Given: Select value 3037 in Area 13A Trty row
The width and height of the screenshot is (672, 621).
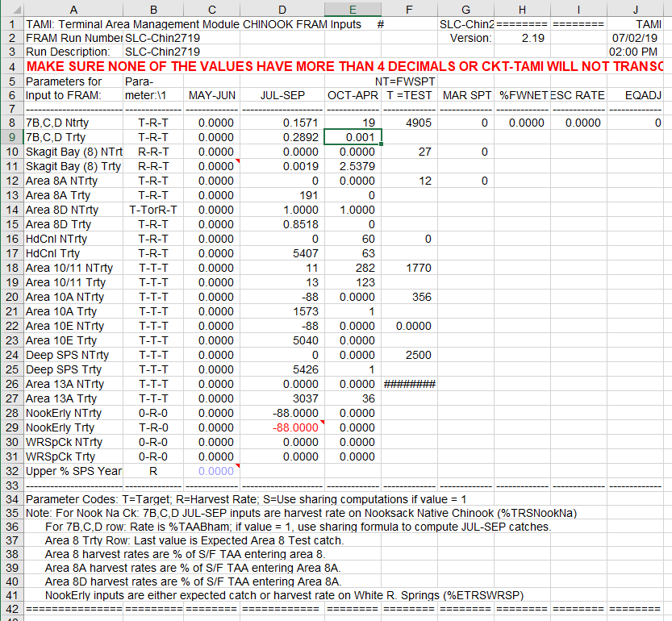Looking at the screenshot, I should (x=282, y=398).
